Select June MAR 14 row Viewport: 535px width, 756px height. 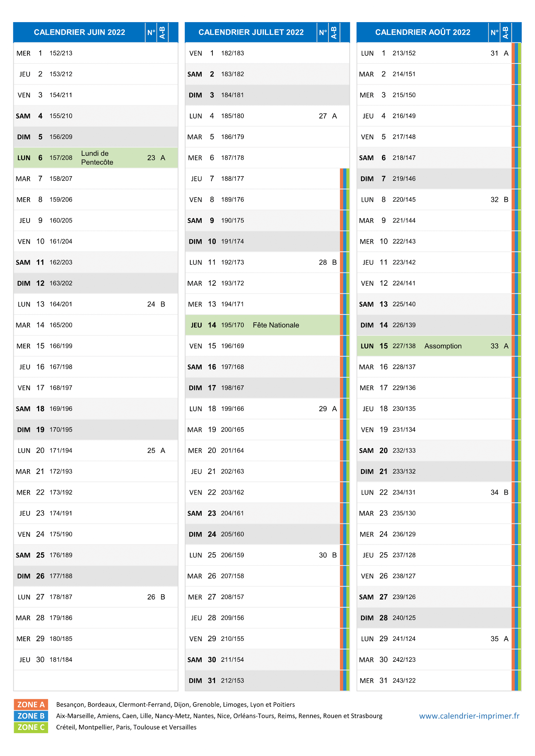(x=96, y=325)
